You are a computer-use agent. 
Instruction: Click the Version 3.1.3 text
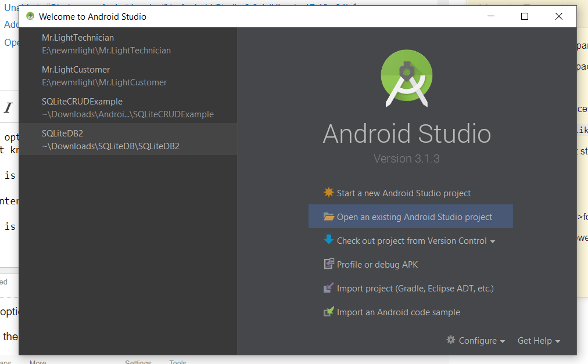[x=407, y=158]
